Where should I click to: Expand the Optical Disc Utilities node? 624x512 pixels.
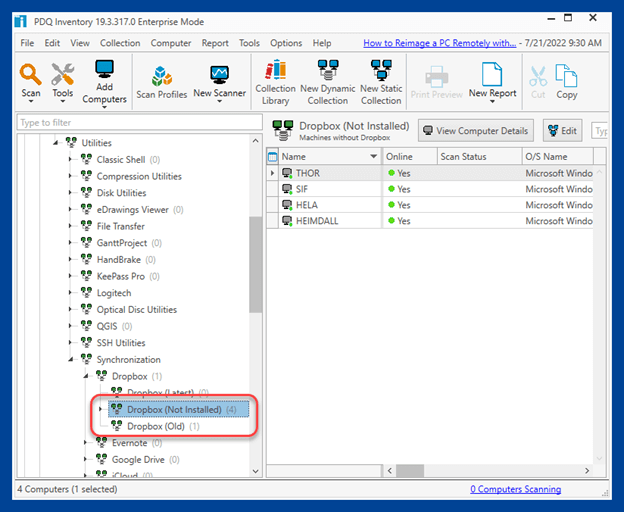[70, 309]
